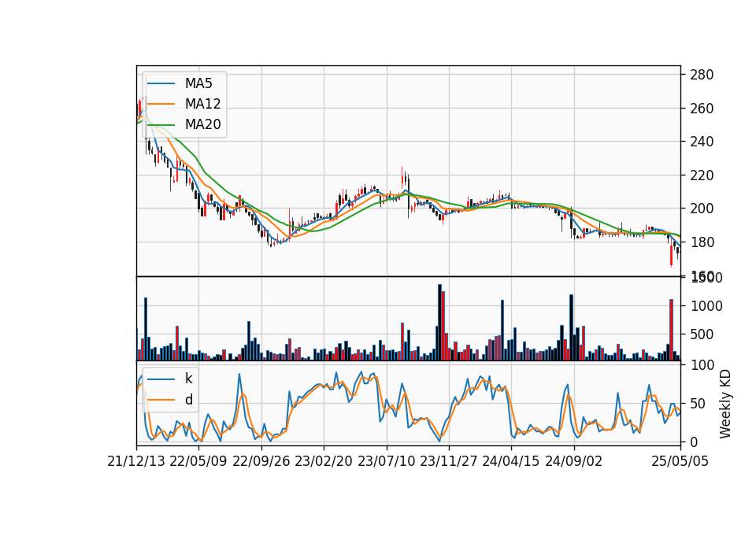Image resolution: width=756 pixels, height=543 pixels.
Task: Click the 220 price axis label
Action: click(x=702, y=175)
